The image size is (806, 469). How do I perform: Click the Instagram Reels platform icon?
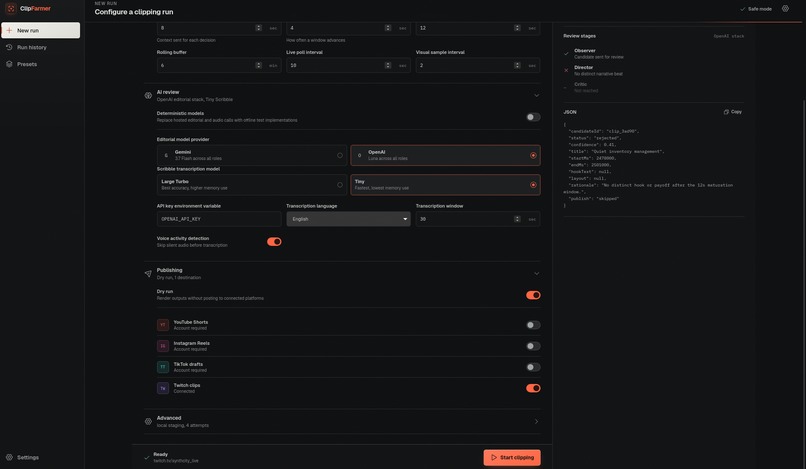click(163, 346)
